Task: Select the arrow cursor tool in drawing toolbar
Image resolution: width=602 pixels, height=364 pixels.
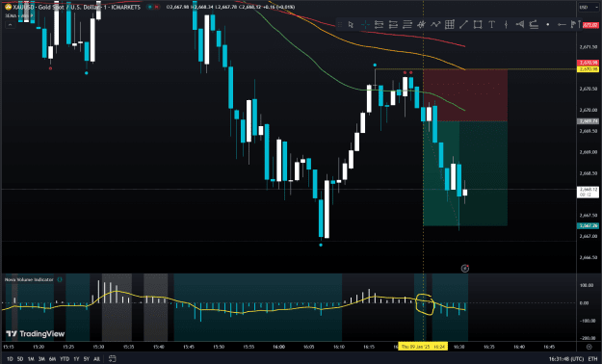Action: point(351,25)
